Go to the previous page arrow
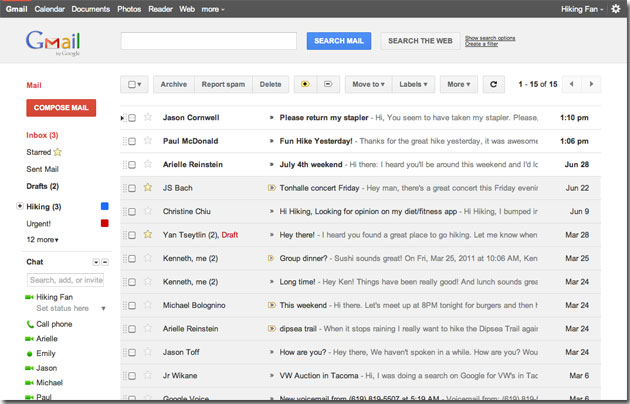The width and height of the screenshot is (630, 404). pyautogui.click(x=571, y=84)
